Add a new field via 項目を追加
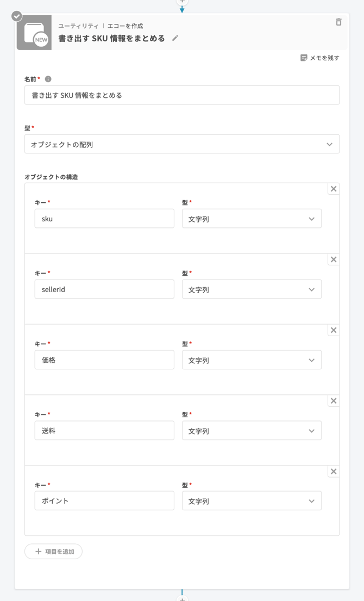Image resolution: width=364 pixels, height=601 pixels. pyautogui.click(x=53, y=551)
